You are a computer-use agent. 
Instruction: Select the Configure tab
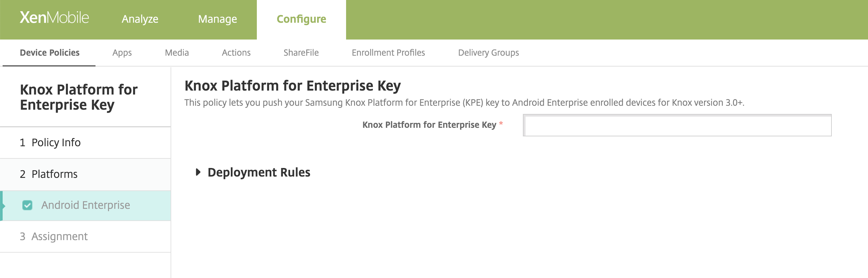[x=301, y=19]
